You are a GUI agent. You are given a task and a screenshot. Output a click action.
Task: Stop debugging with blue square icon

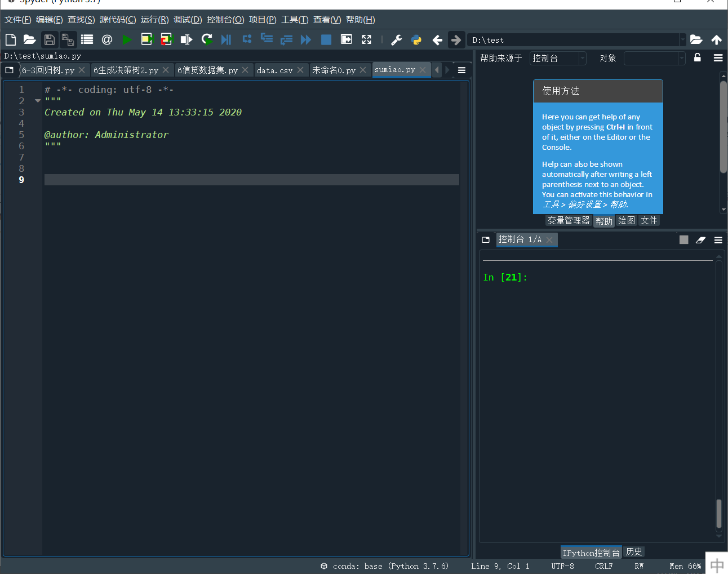tap(326, 39)
